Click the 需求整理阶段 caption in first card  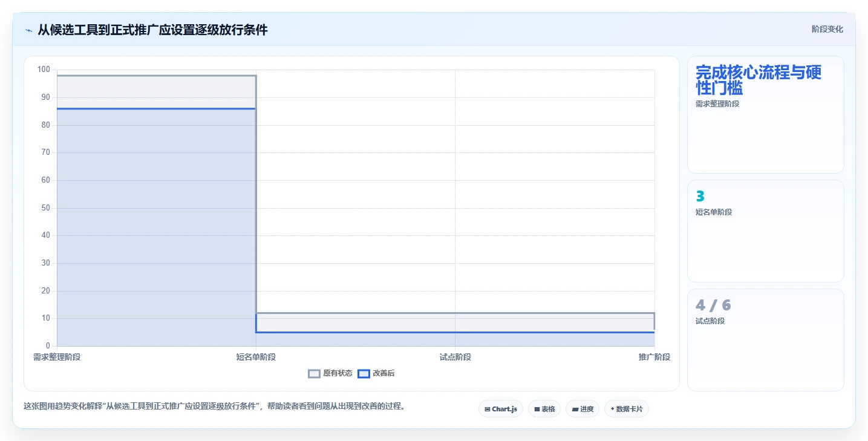pos(717,103)
